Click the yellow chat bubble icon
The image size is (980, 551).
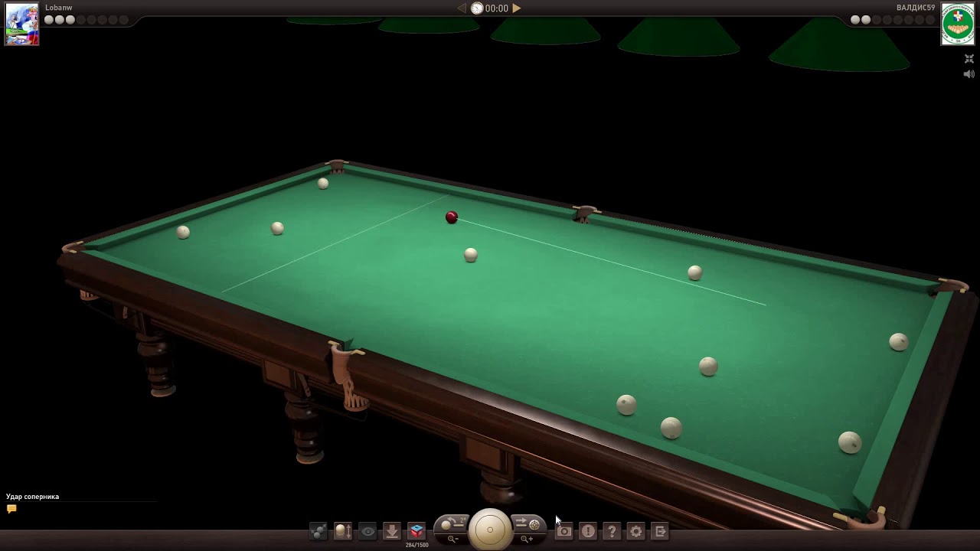point(11,509)
